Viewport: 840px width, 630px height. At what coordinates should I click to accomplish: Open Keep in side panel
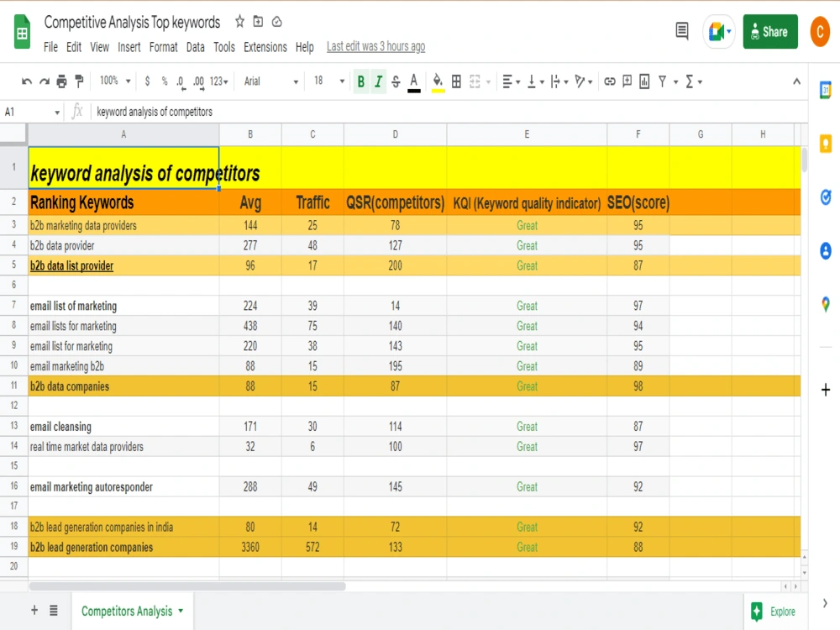point(826,144)
